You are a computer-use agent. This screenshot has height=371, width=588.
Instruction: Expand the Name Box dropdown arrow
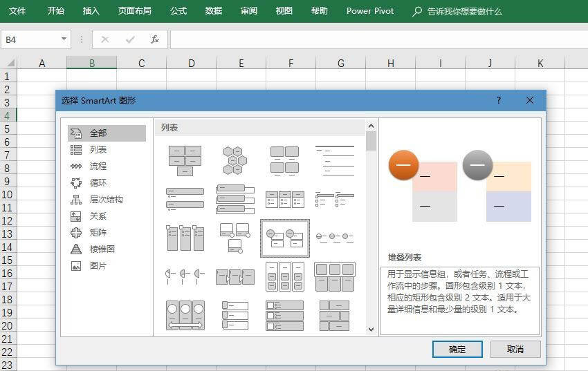pyautogui.click(x=64, y=39)
